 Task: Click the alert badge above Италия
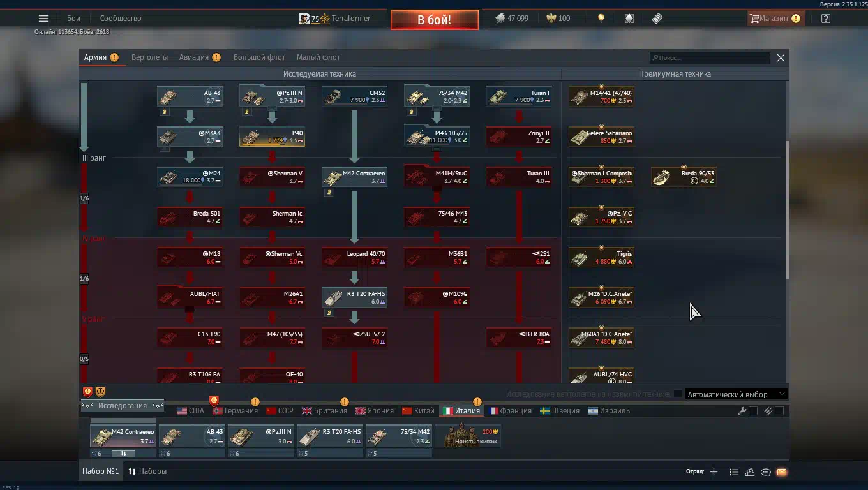coord(477,402)
